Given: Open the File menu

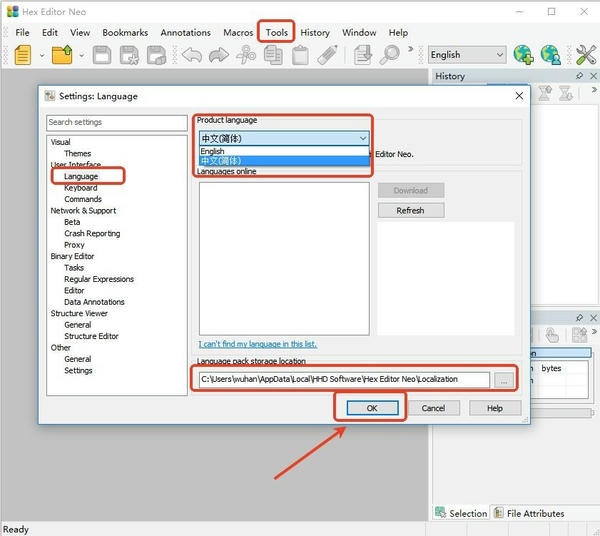Looking at the screenshot, I should click(x=22, y=33).
